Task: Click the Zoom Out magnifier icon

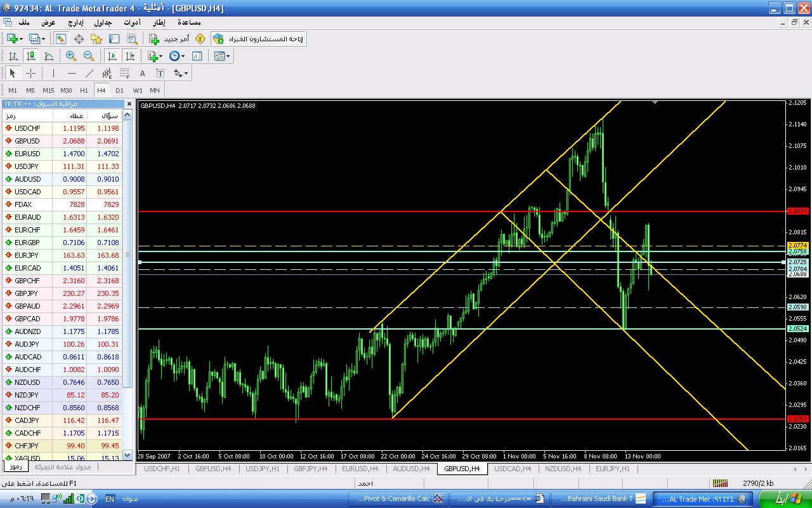Action: (89, 57)
